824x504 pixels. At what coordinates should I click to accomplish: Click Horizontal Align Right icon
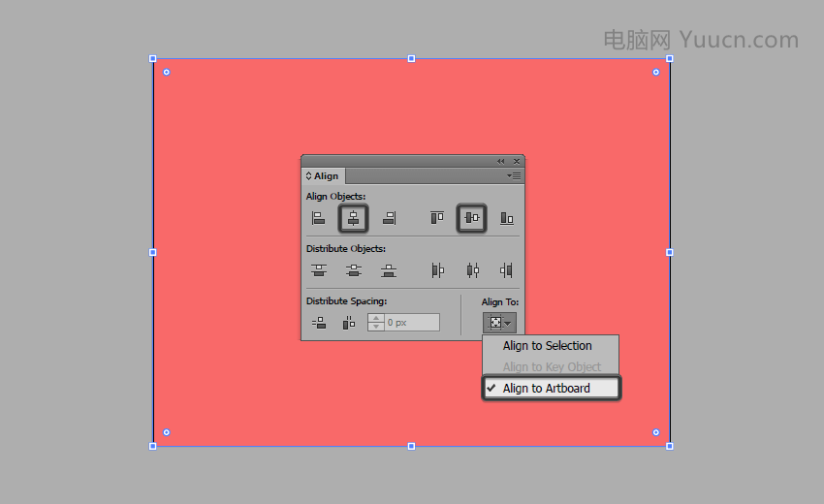[389, 218]
